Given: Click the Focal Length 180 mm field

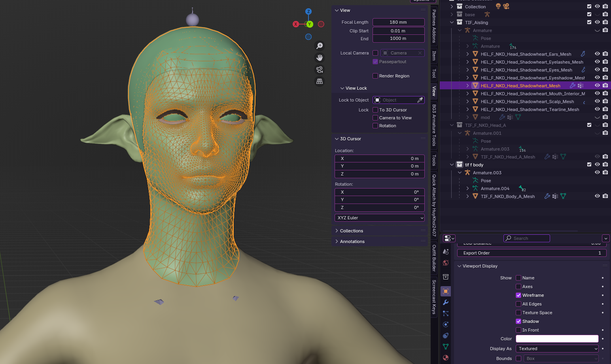Looking at the screenshot, I should coord(398,22).
